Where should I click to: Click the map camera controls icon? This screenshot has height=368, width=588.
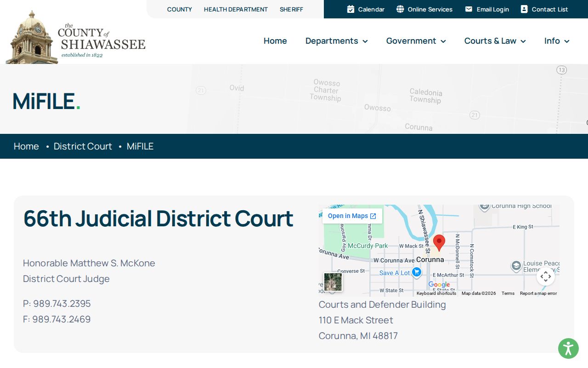pos(546,276)
